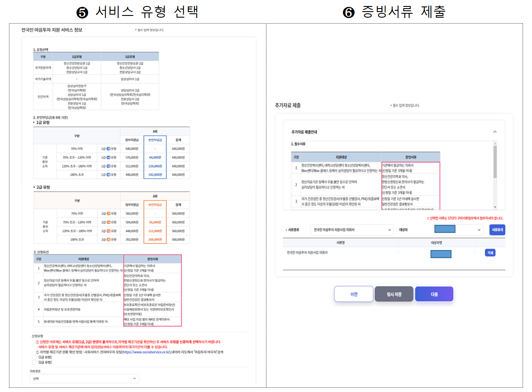532x392 pixels.
Task: Click the 576,000원 정부지원금 cell
Action: (x=131, y=157)
